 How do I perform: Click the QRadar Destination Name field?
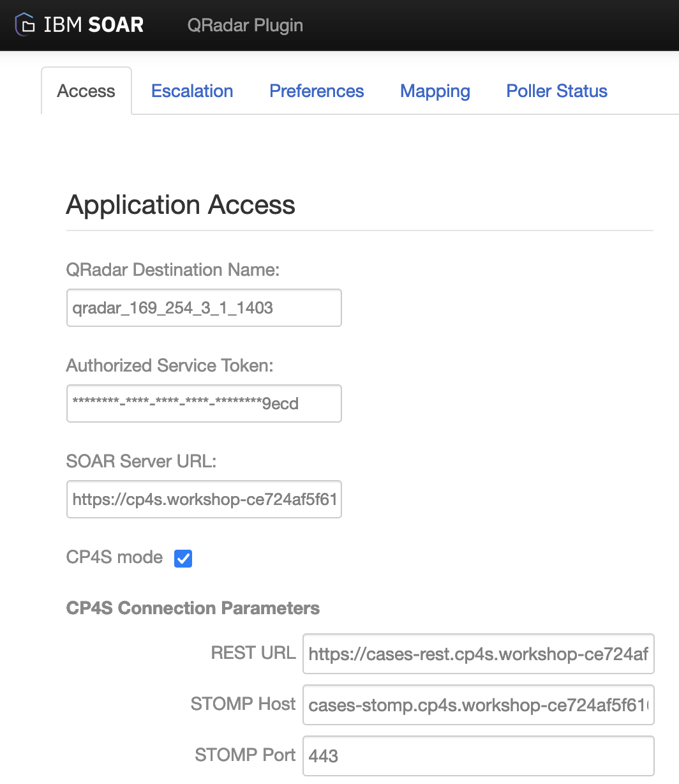(204, 308)
